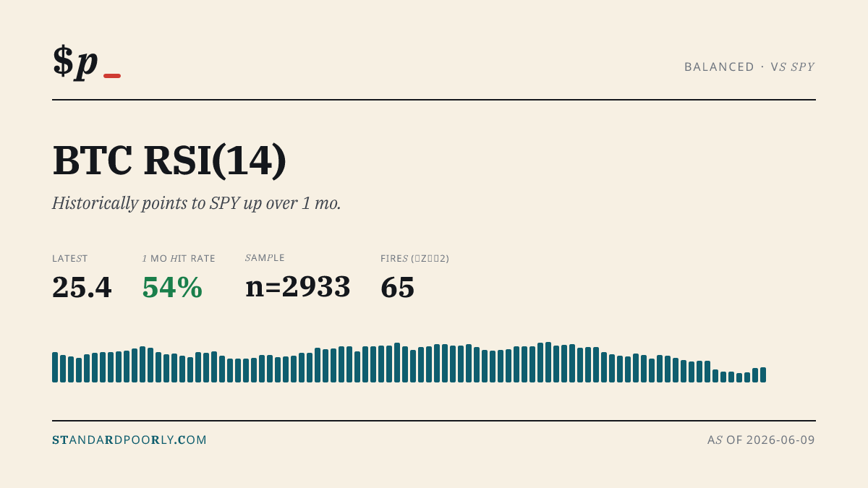Image resolution: width=868 pixels, height=488 pixels.
Task: Click the latest value 25.4
Action: [82, 288]
